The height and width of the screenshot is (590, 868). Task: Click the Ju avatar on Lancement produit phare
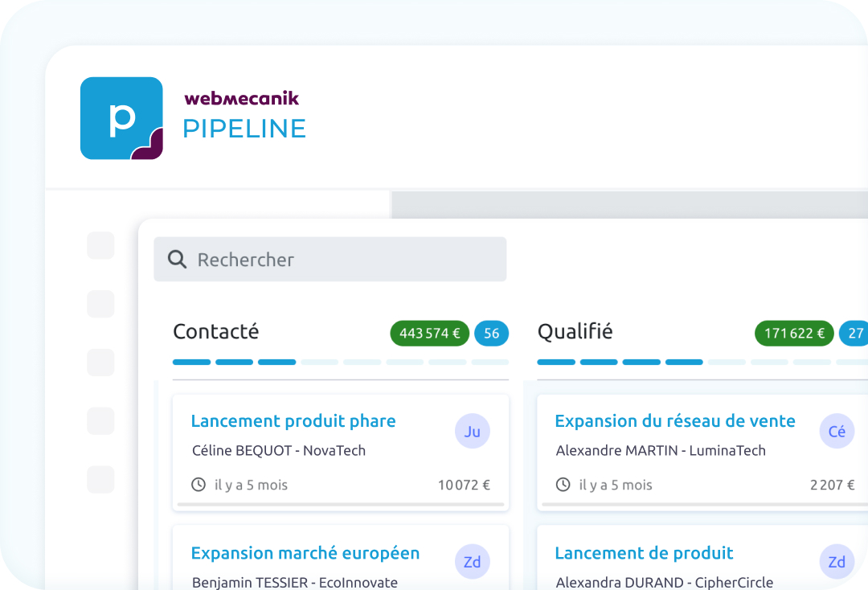[473, 432]
